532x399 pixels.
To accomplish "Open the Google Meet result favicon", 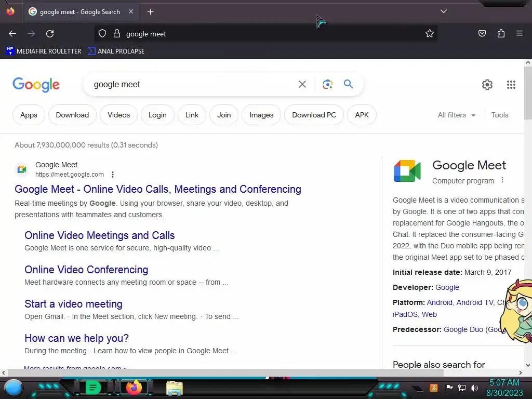I will (22, 169).
